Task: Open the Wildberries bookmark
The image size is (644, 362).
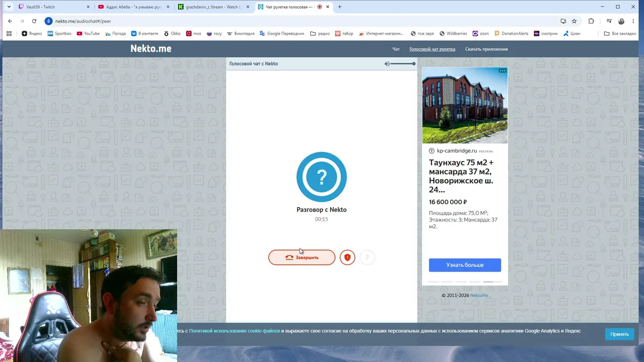Action: coord(453,34)
